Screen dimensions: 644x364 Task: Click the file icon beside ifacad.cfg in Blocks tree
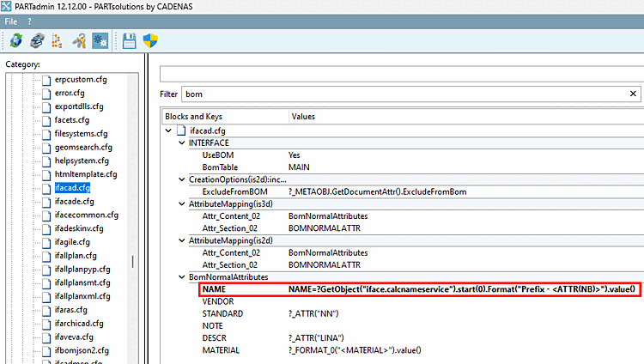pyautogui.click(x=181, y=130)
